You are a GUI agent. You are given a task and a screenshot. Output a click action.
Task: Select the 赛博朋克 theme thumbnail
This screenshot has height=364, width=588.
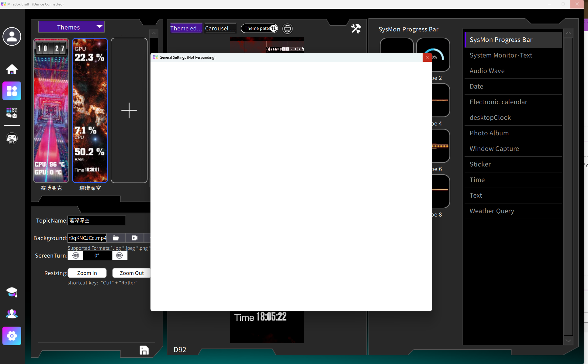click(x=51, y=110)
